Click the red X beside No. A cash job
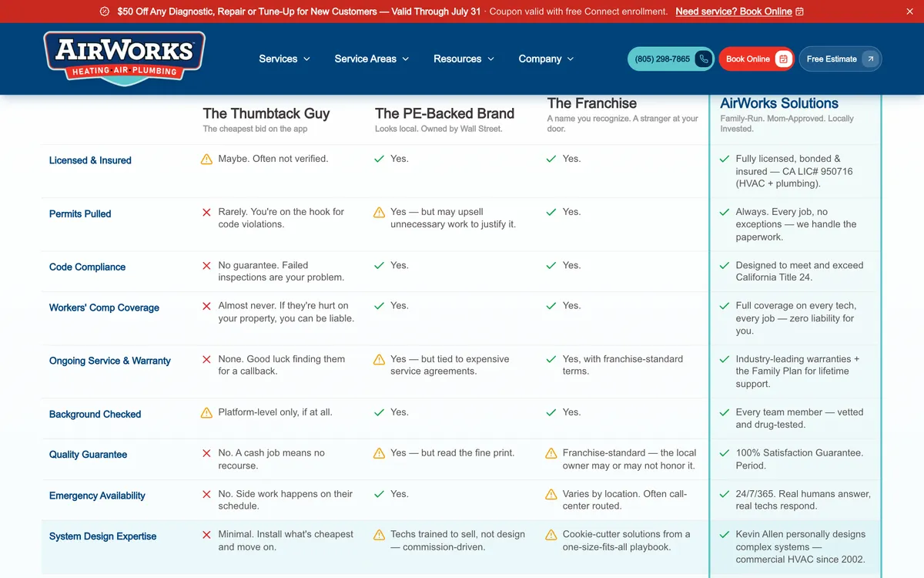This screenshot has height=578, width=924. (206, 453)
